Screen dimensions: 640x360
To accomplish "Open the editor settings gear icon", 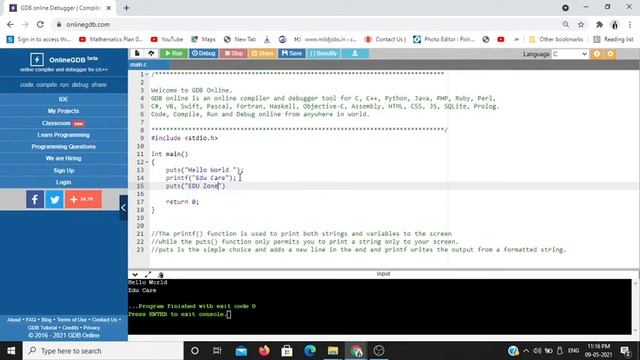I will (610, 54).
